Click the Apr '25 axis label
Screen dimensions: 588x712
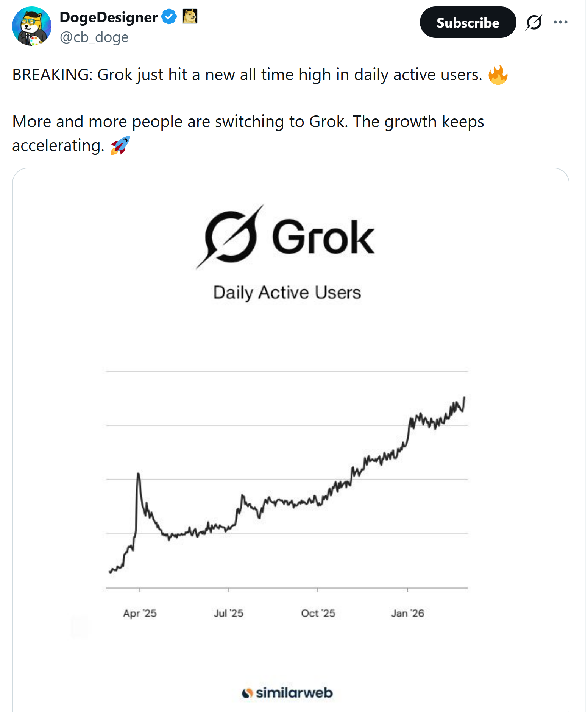140,613
